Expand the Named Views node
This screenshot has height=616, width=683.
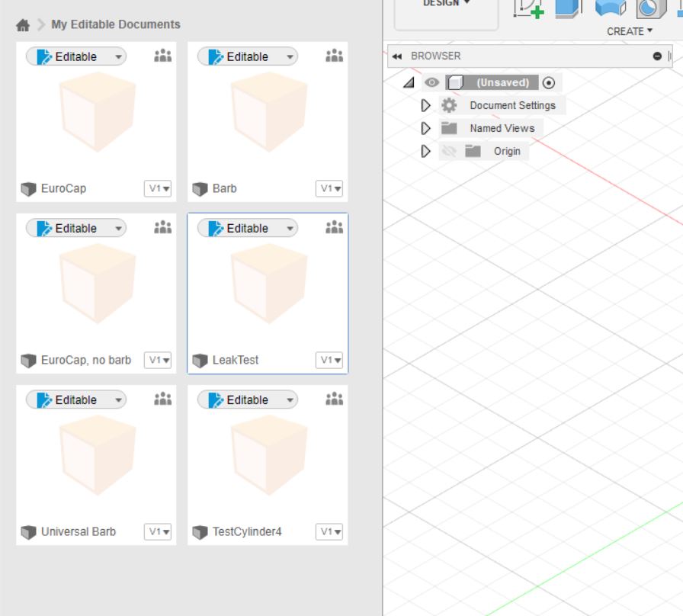coord(425,128)
